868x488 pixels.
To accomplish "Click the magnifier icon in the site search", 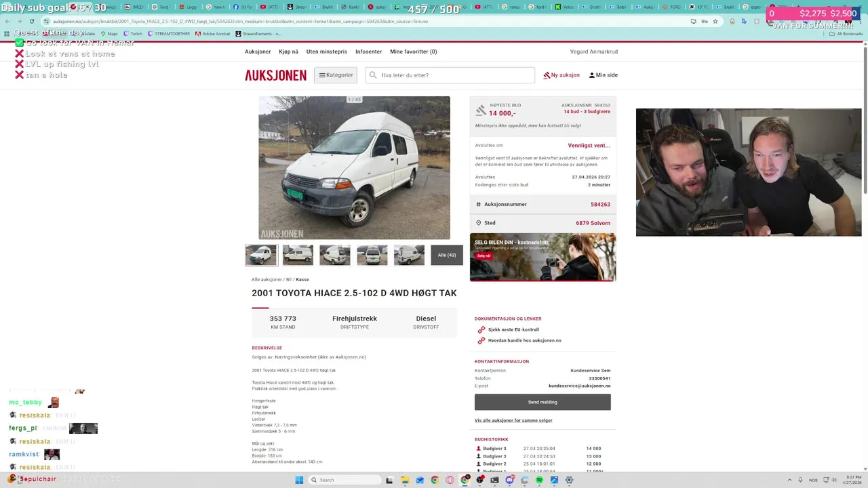I will tap(372, 75).
